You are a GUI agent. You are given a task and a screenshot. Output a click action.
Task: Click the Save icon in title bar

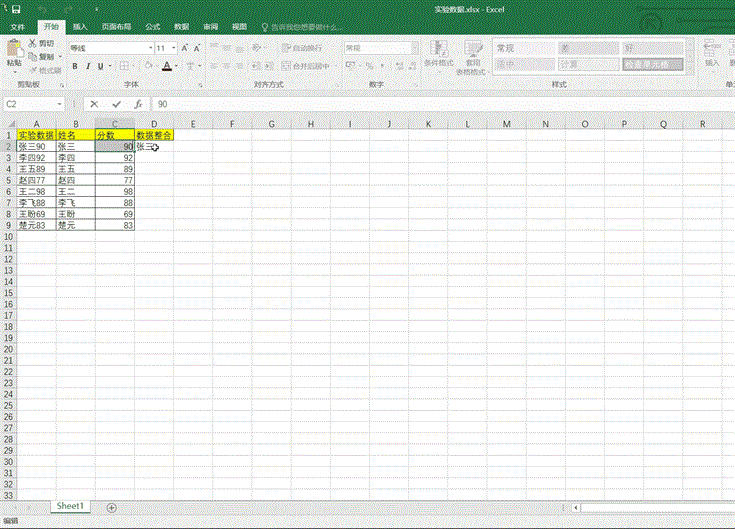click(16, 8)
